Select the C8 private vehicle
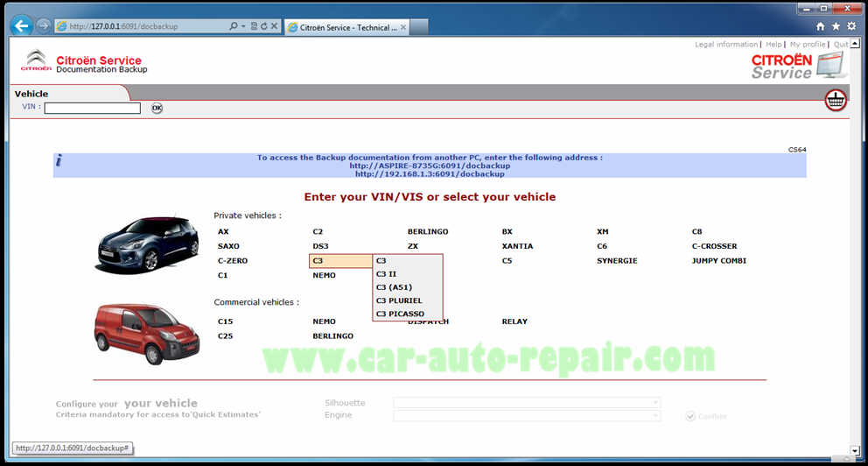The image size is (868, 466). click(697, 231)
